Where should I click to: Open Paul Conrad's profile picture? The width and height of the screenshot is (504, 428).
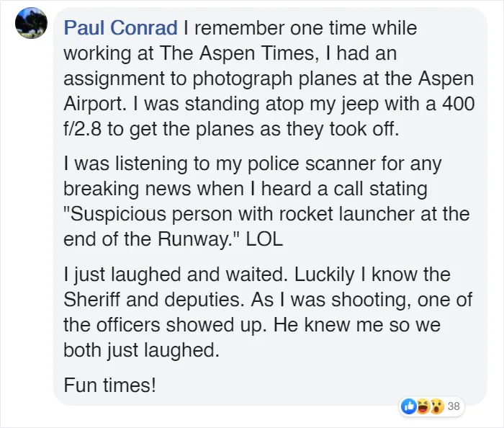31,23
